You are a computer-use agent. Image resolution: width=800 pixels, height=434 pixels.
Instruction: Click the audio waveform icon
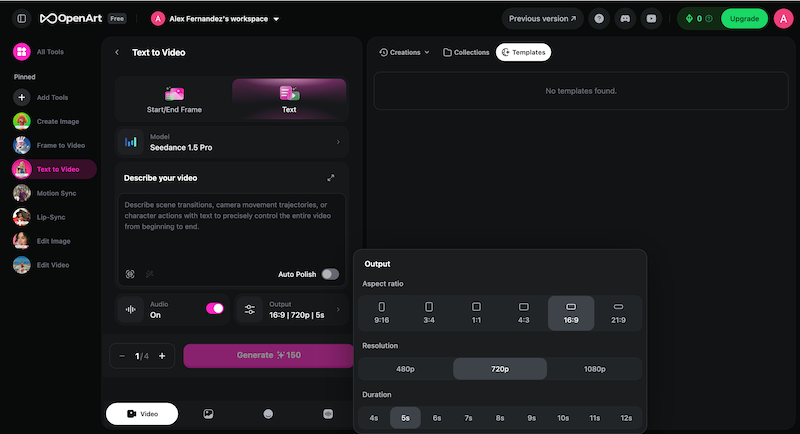pyautogui.click(x=131, y=310)
